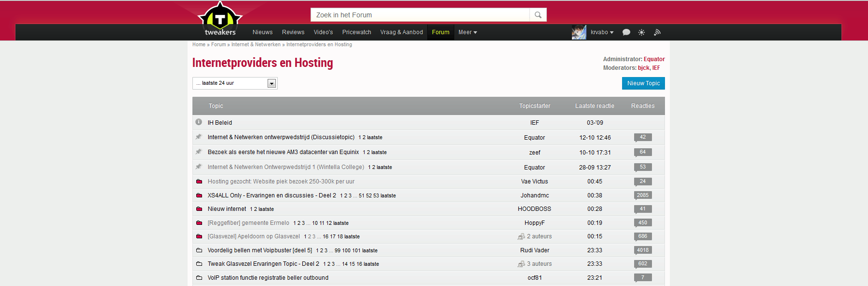Click folder icon of Apeldoorn Glasvezel topic

pos(199,236)
